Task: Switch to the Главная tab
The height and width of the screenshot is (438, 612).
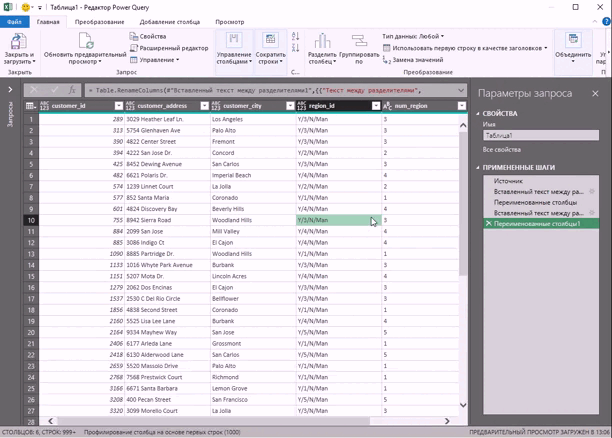Action: click(x=48, y=22)
